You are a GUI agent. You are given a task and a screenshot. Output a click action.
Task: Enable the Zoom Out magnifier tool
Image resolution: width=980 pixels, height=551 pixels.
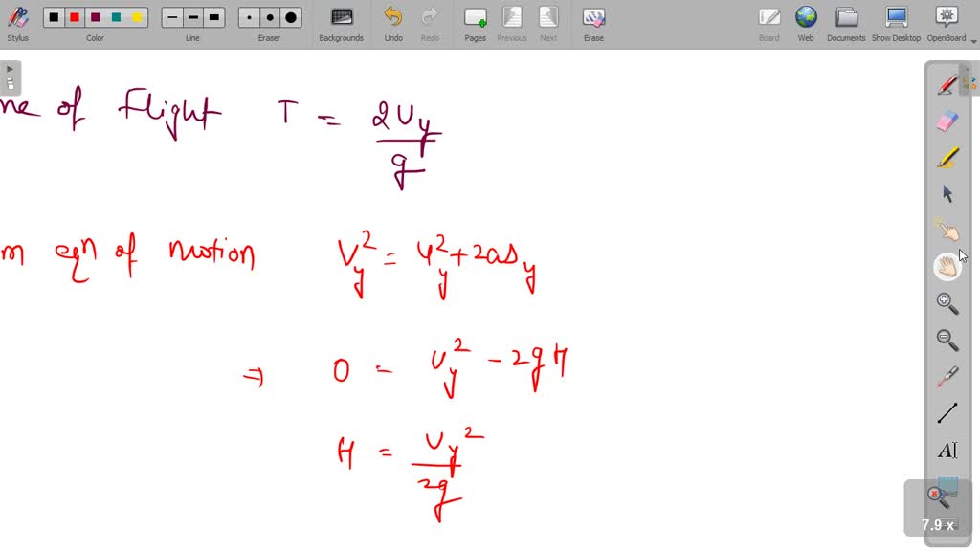point(947,337)
